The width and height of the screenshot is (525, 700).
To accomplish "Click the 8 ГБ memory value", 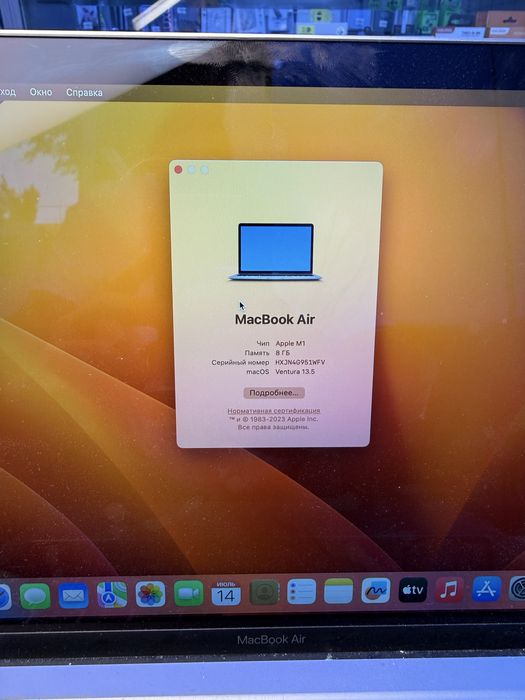I will tap(283, 353).
